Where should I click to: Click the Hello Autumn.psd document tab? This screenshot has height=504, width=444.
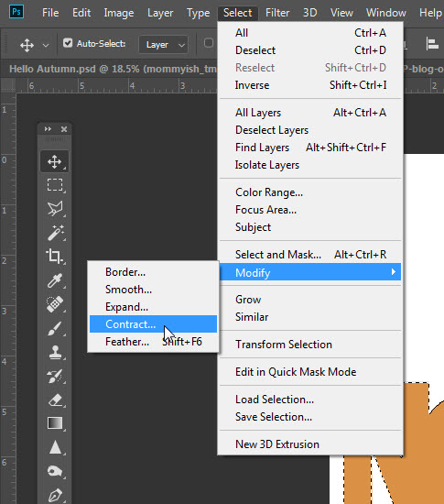click(x=113, y=69)
